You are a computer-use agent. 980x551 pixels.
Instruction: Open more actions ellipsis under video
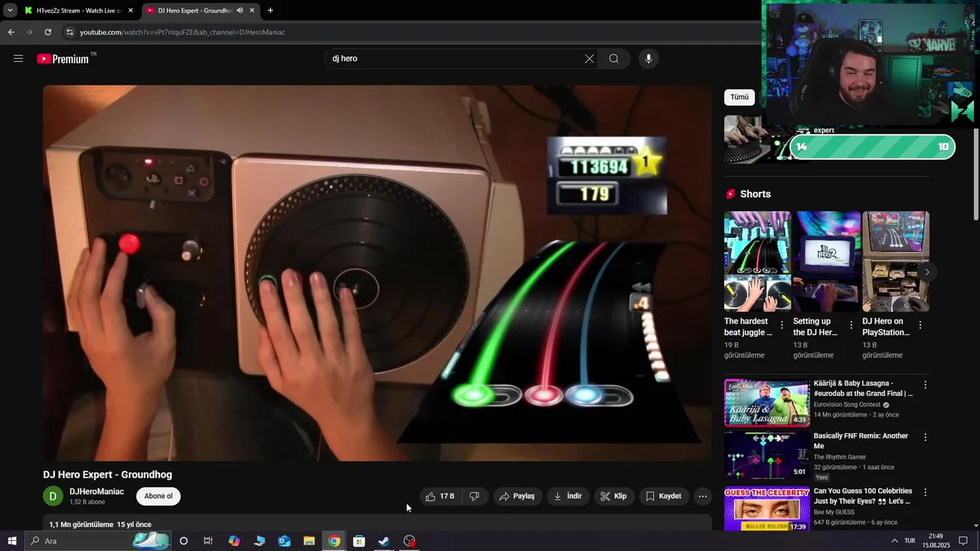pyautogui.click(x=703, y=496)
